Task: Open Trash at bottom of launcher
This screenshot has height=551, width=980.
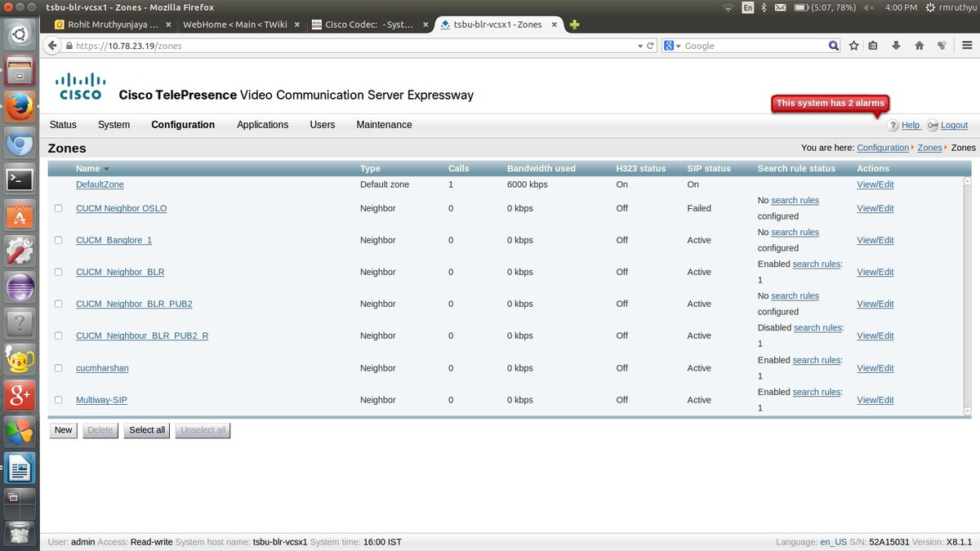Action: point(20,533)
